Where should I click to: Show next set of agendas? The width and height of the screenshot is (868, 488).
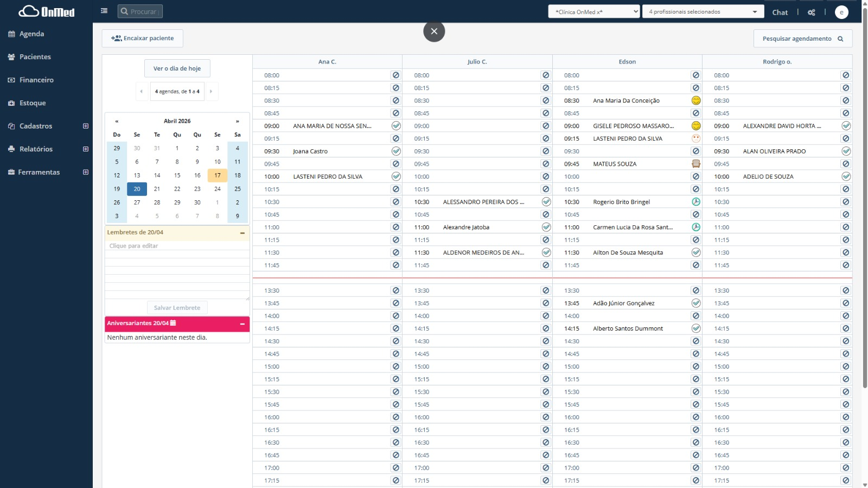pos(211,91)
